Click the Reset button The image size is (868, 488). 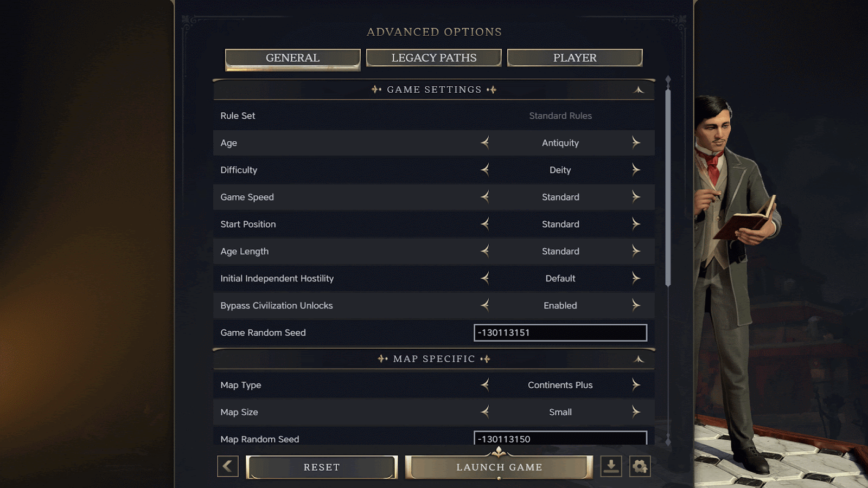(x=322, y=467)
